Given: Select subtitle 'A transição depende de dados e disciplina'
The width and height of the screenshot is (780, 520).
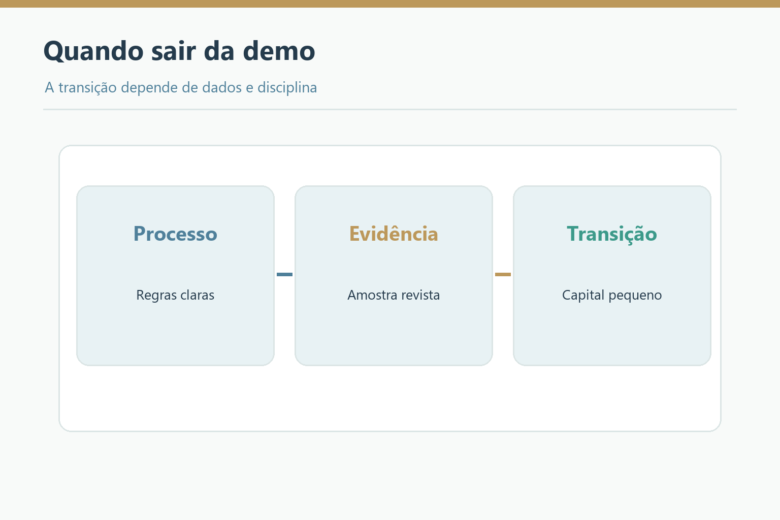Looking at the screenshot, I should [181, 88].
